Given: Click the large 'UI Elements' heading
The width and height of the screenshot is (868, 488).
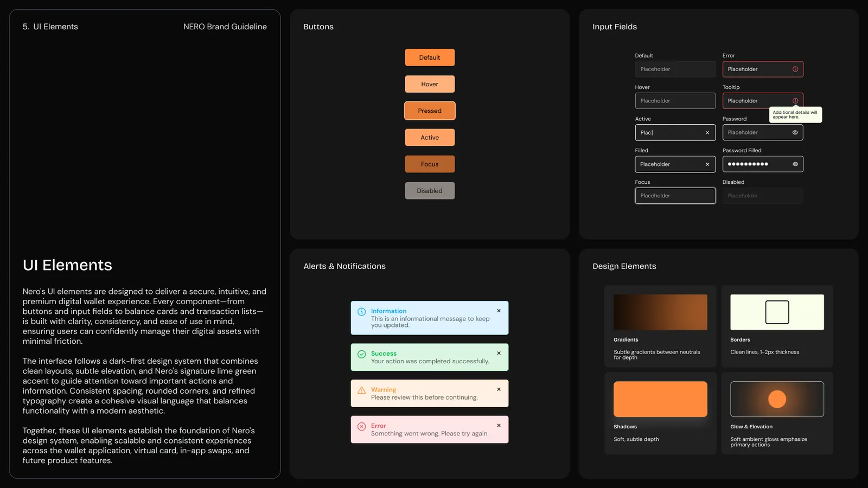Looking at the screenshot, I should pos(67,265).
